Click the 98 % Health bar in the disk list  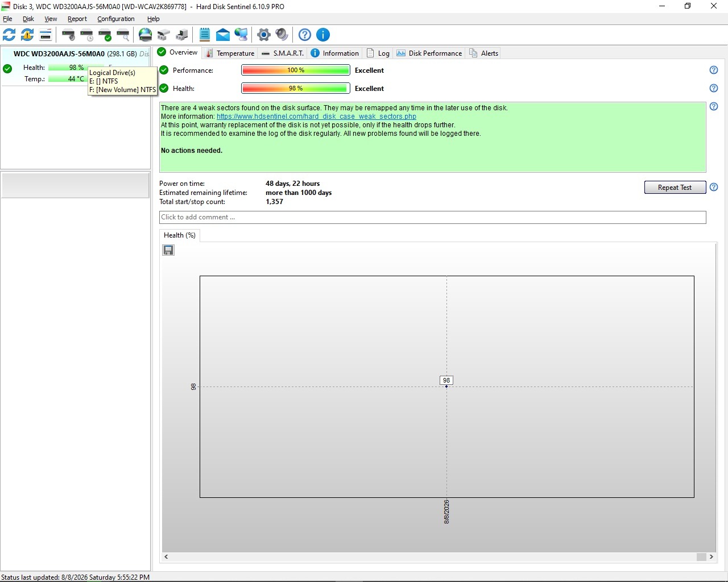(68, 68)
